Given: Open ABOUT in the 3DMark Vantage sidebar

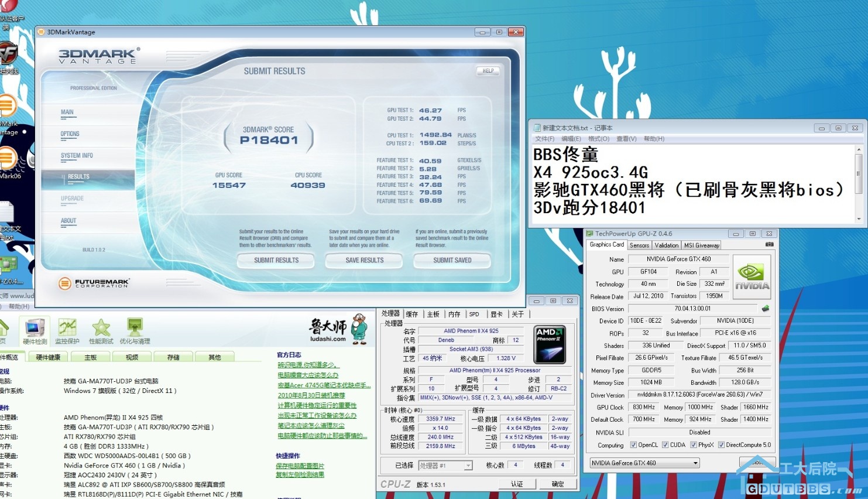Looking at the screenshot, I should pyautogui.click(x=68, y=221).
